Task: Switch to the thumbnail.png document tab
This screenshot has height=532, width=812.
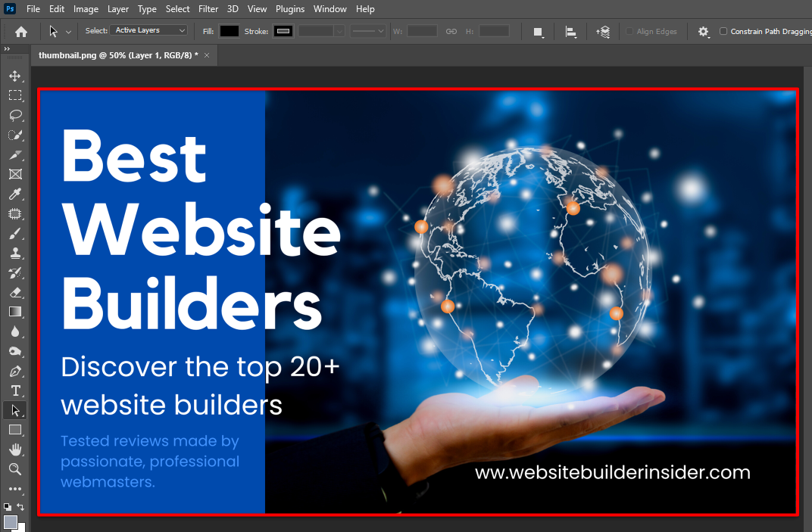Action: coord(118,55)
